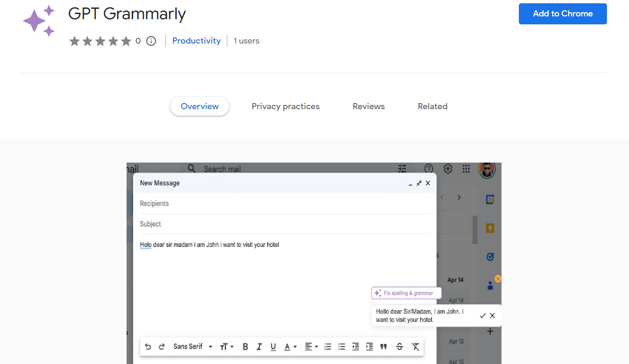This screenshot has width=629, height=364.
Task: Click the New Message full-screen arrows icon
Action: click(419, 183)
